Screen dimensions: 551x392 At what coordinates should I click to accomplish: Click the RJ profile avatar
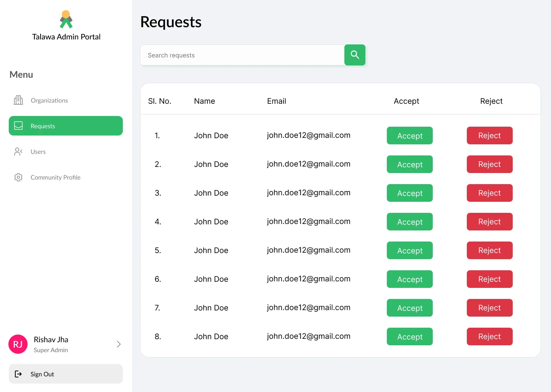point(18,344)
